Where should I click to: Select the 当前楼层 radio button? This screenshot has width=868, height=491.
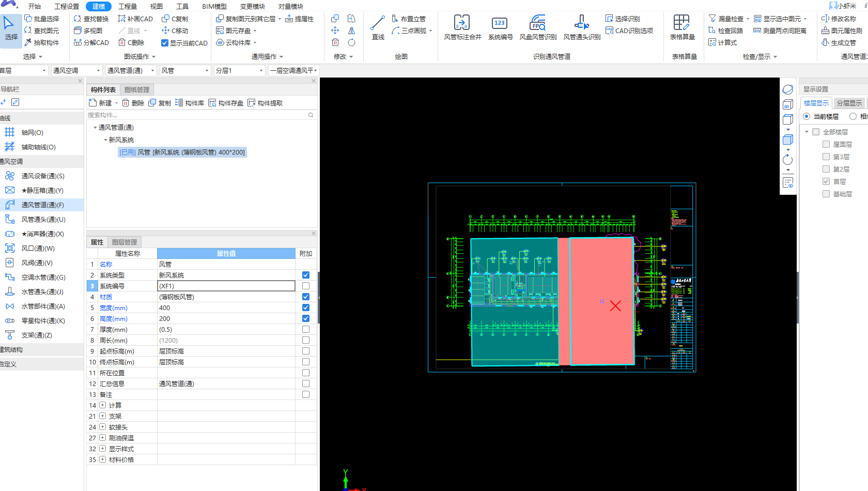(807, 116)
